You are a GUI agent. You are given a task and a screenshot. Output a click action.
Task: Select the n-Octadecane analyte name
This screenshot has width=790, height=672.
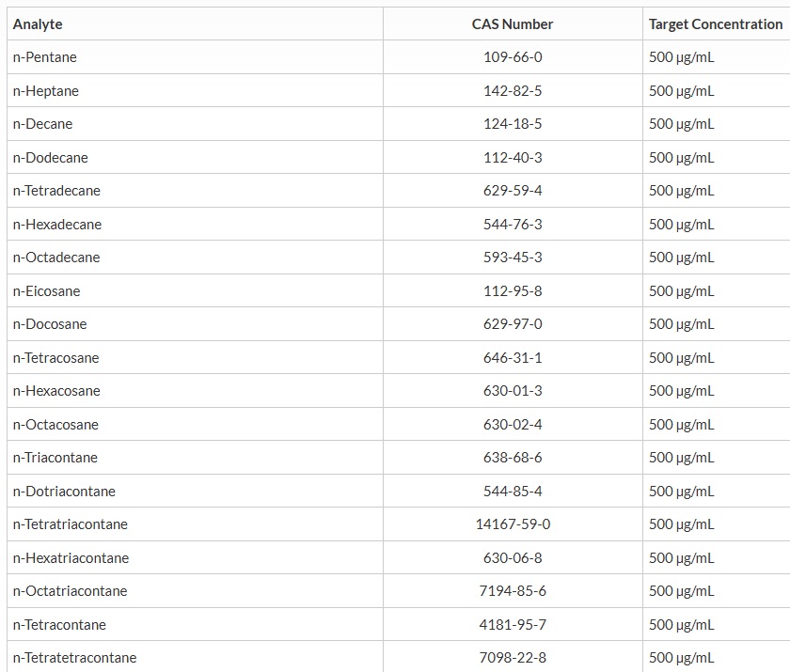pyautogui.click(x=56, y=258)
